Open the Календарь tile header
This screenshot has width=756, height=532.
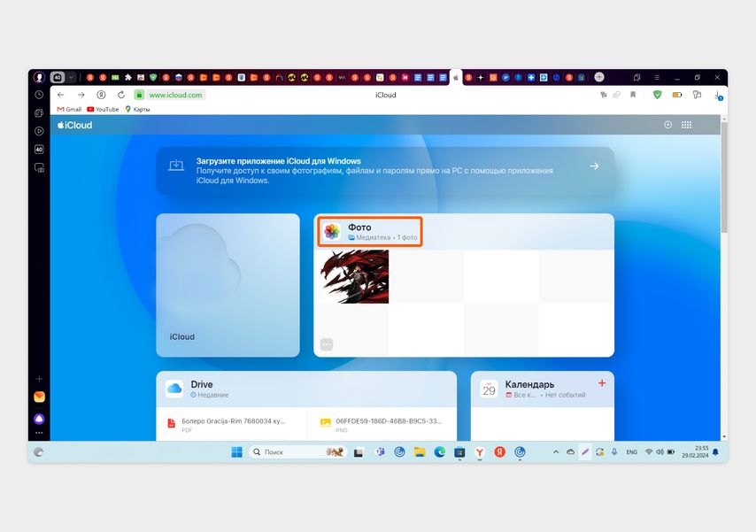point(543,389)
